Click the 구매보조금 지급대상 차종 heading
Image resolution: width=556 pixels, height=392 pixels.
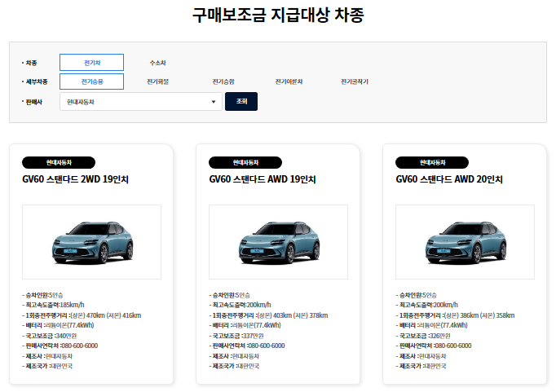coord(278,15)
